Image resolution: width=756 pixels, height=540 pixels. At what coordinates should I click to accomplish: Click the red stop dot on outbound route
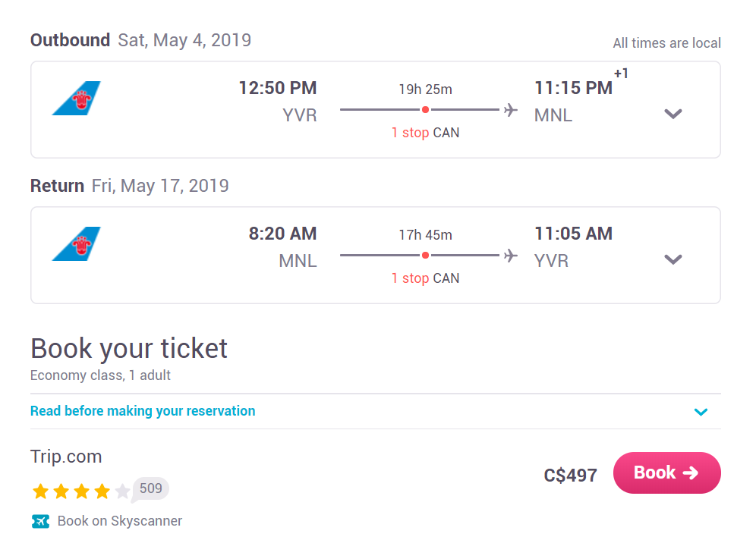(425, 110)
